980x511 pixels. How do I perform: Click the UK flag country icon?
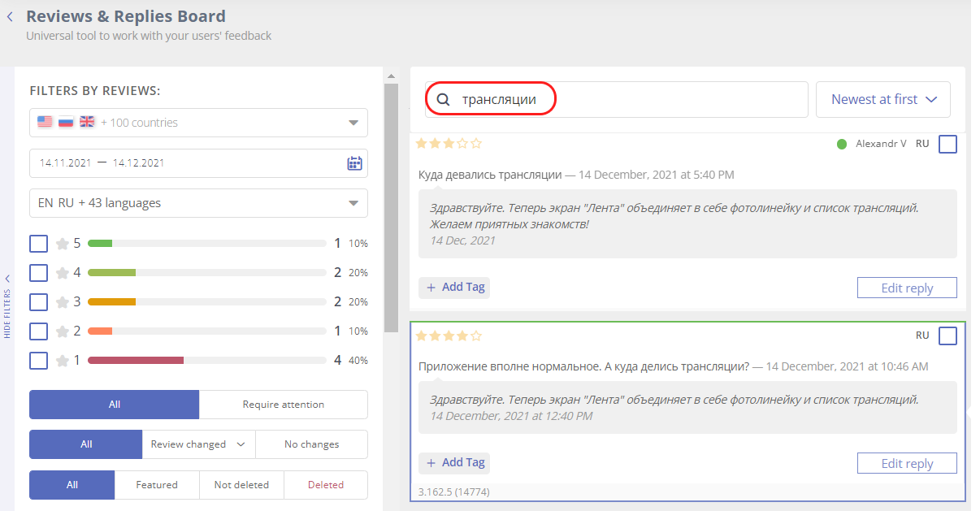tap(87, 123)
